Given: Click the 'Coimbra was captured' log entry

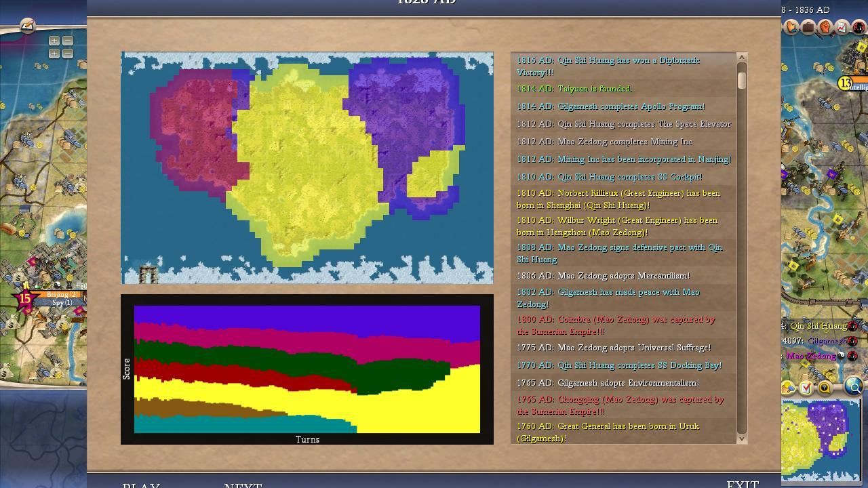Looking at the screenshot, I should [x=624, y=325].
